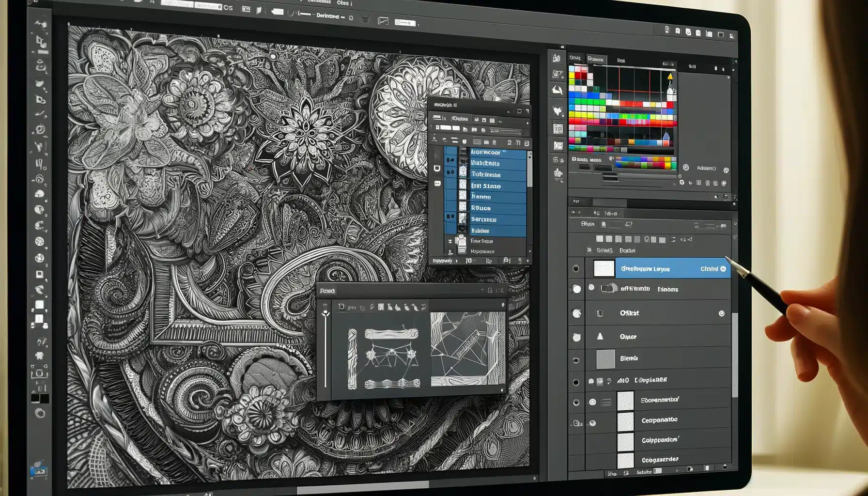Click the '7p' icon in the vertical panel strip
Screen dimensions: 868x496
(558, 129)
